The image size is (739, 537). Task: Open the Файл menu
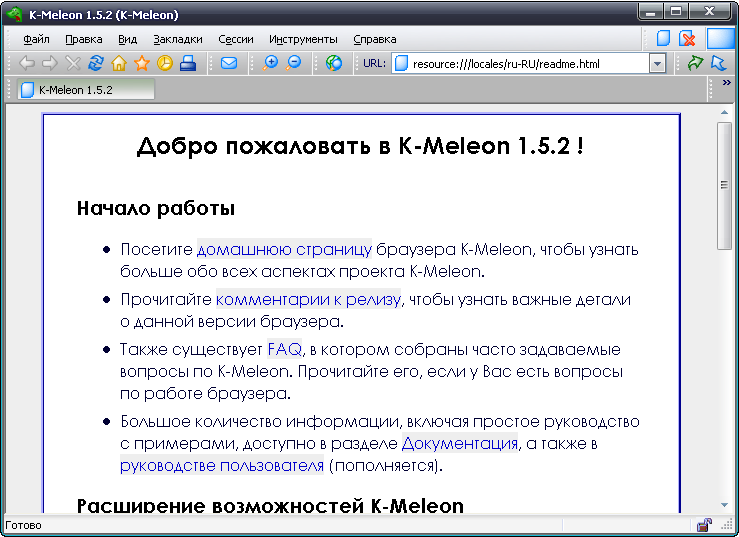click(x=36, y=39)
